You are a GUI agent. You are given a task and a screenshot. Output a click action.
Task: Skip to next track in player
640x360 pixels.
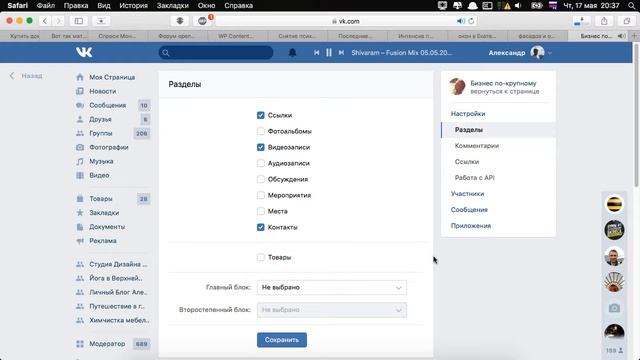[341, 53]
